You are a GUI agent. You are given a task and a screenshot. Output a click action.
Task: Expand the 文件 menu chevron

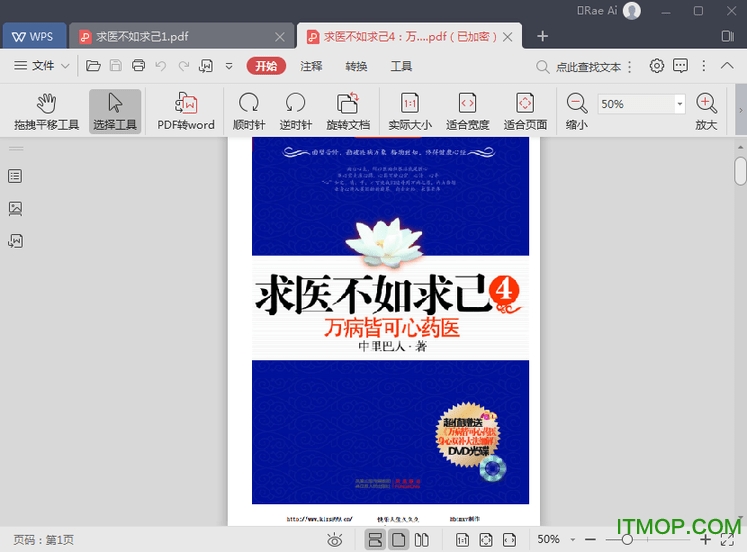coord(66,66)
